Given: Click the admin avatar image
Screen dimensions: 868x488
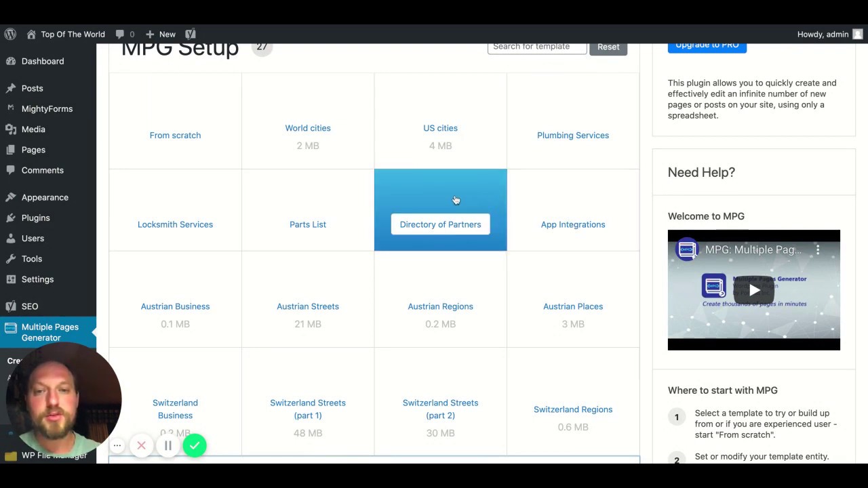Looking at the screenshot, I should [857, 34].
